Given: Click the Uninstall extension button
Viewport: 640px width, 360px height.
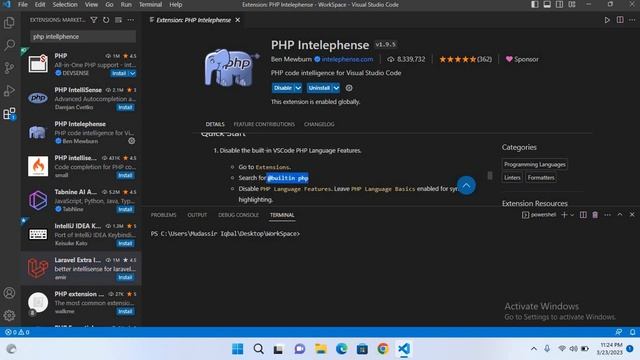Looking at the screenshot, I should pos(319,88).
